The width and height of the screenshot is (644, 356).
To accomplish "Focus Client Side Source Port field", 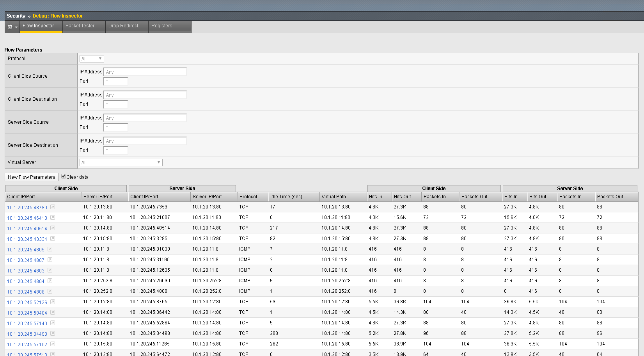I will [116, 81].
